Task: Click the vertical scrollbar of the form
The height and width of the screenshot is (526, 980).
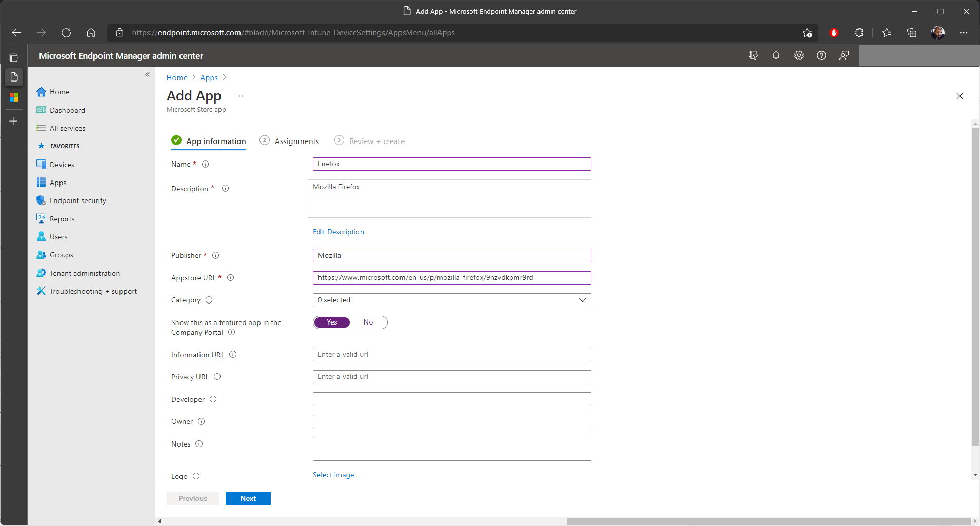Action: pos(975,287)
